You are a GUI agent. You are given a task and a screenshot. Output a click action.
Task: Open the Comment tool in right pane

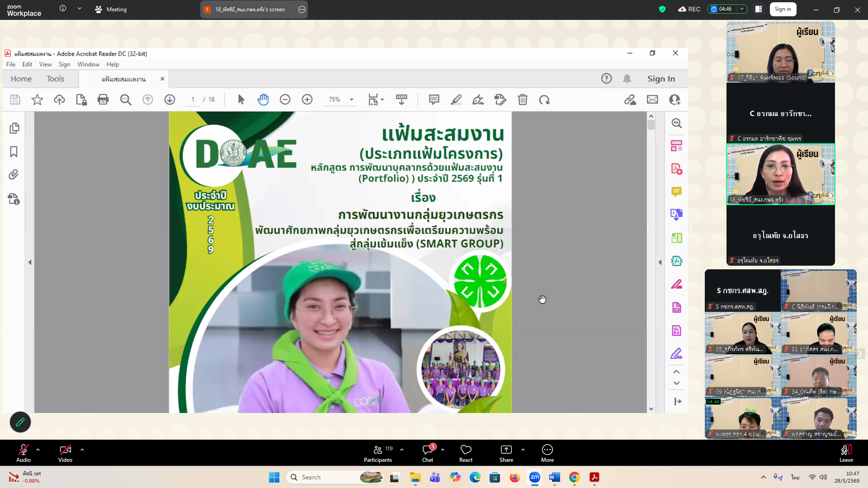tap(676, 192)
